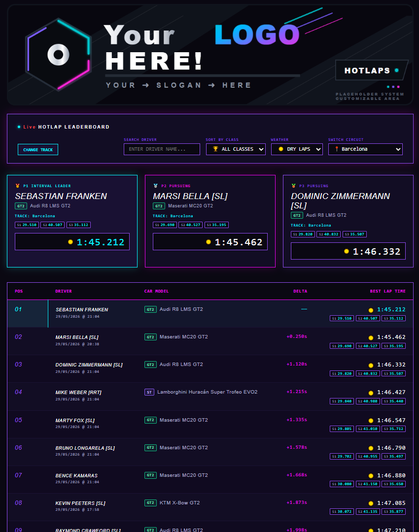Click the +1.873s delta value

[297, 502]
